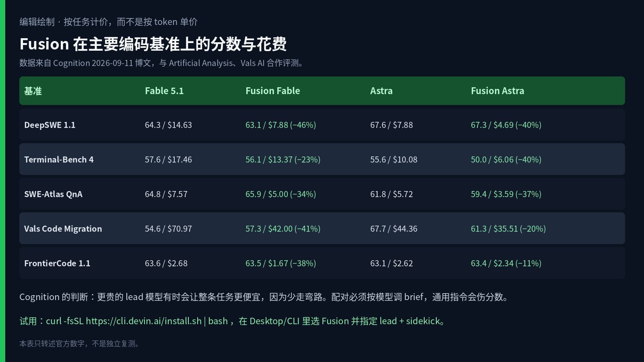Viewport: 644px width, 362px height.
Task: Click the cell "64.3 / $14.63"
Action: [168, 125]
